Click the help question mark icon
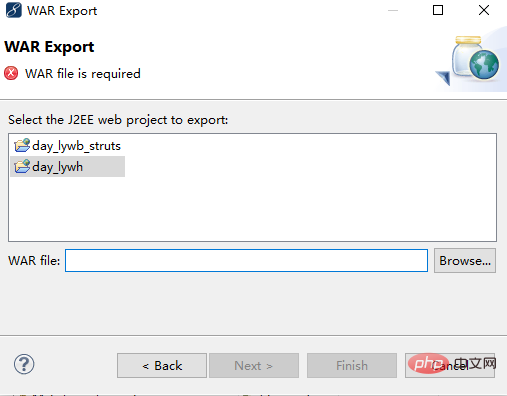507x396 pixels. (x=24, y=364)
